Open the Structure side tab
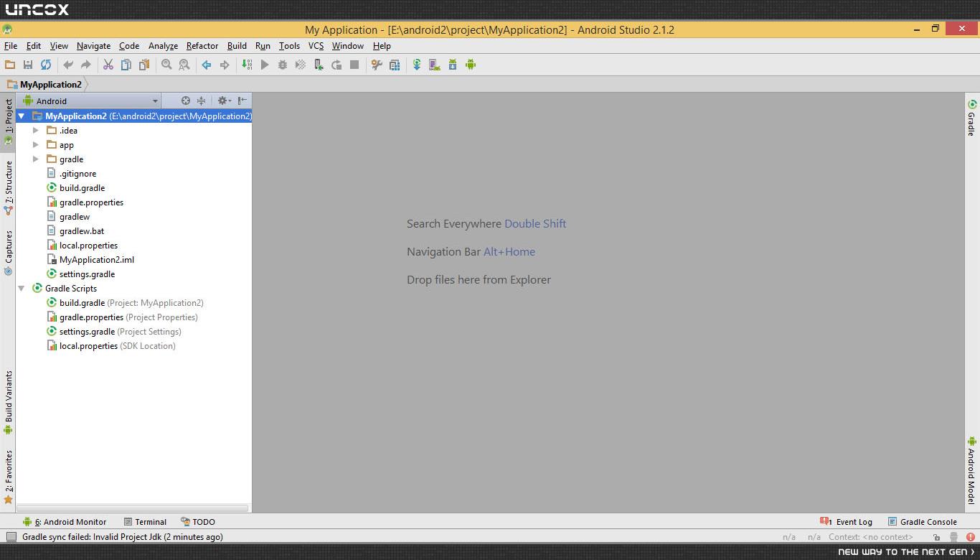The image size is (980, 560). click(x=9, y=188)
